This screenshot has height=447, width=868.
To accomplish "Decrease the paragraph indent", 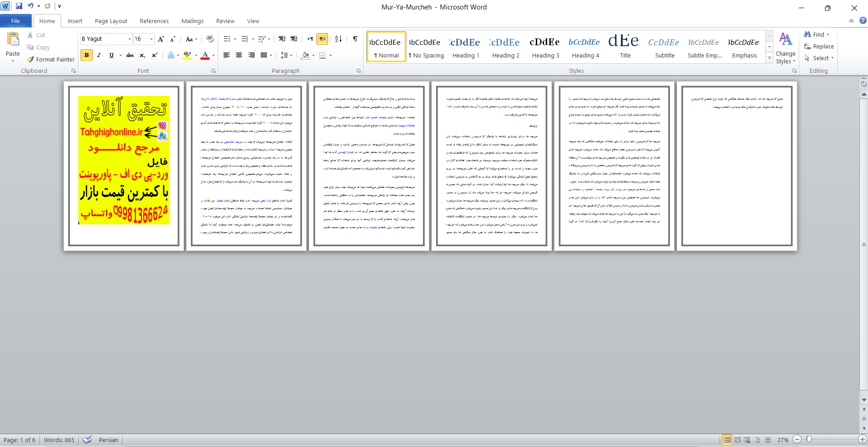I will [282, 39].
